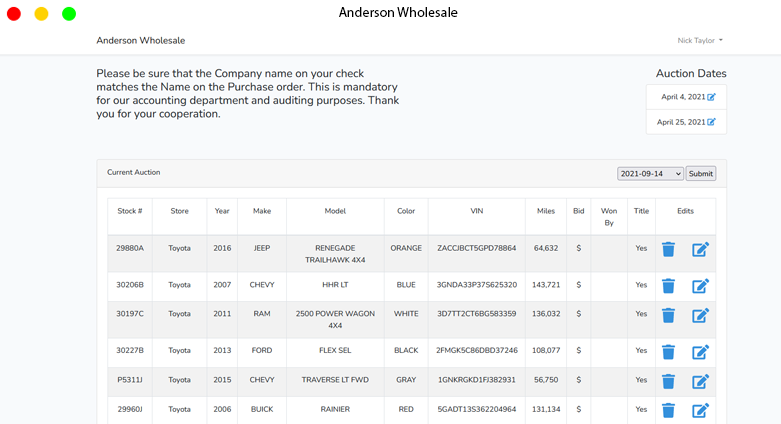Delete the Jeep Renegade row with trash icon
The height and width of the screenshot is (424, 781).
(x=668, y=249)
